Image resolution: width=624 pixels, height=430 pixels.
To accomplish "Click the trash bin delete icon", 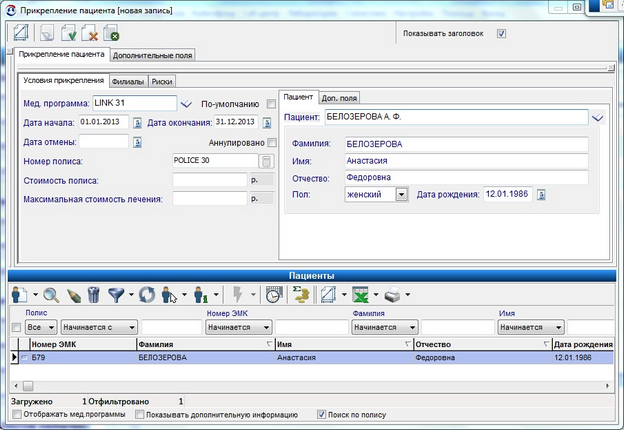I will pyautogui.click(x=94, y=295).
